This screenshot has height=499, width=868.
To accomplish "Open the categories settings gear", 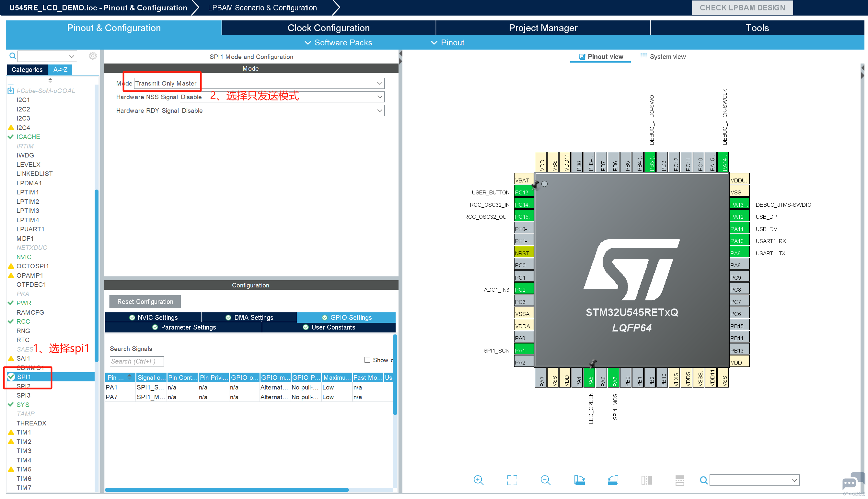I will tap(93, 56).
